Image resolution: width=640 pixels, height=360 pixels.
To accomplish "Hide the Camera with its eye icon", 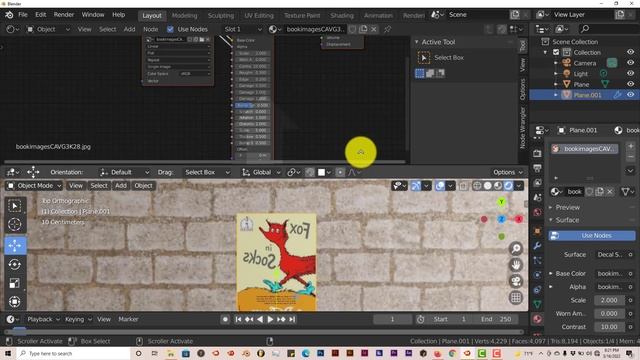I will (630, 63).
